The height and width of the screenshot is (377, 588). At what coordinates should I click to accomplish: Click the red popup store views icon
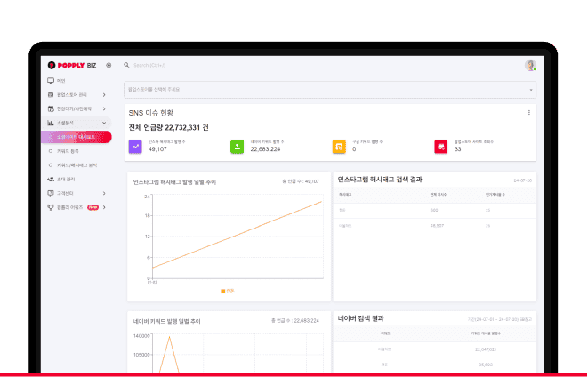pos(441,147)
